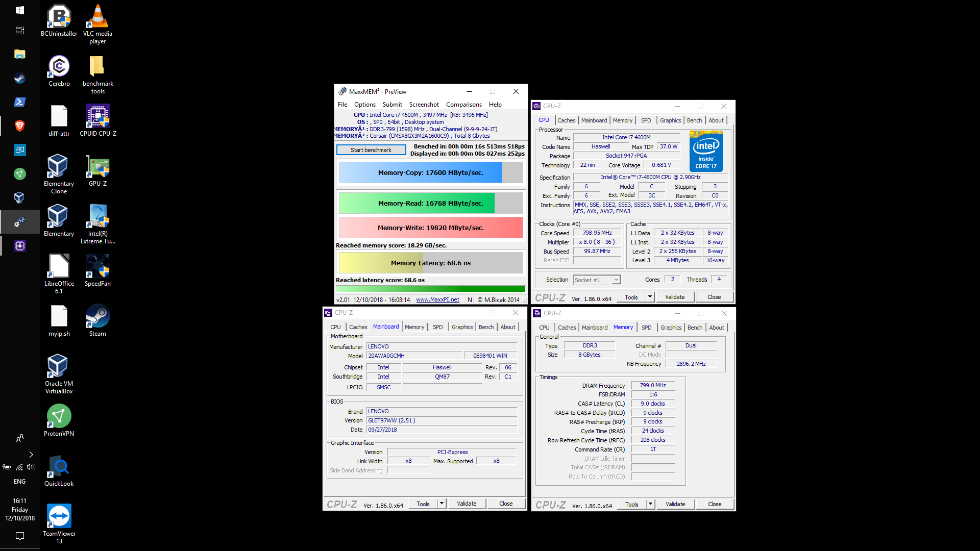980x551 pixels.
Task: Open Intel(R) Extreme Tuning desktop icon
Action: [97, 224]
